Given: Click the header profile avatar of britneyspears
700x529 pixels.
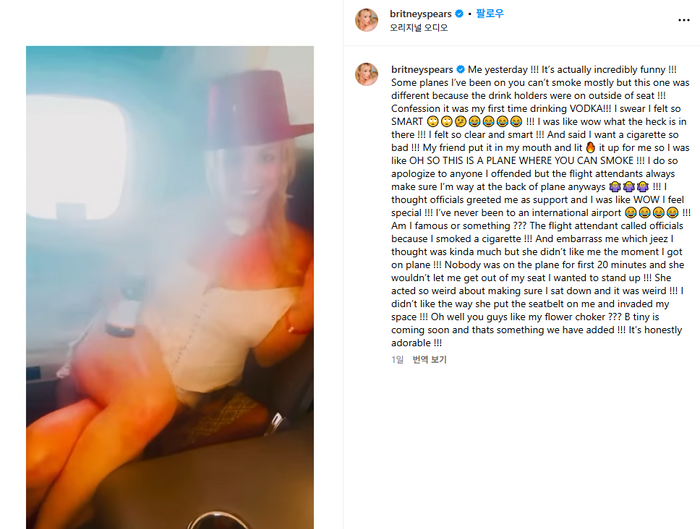Looking at the screenshot, I should (366, 20).
